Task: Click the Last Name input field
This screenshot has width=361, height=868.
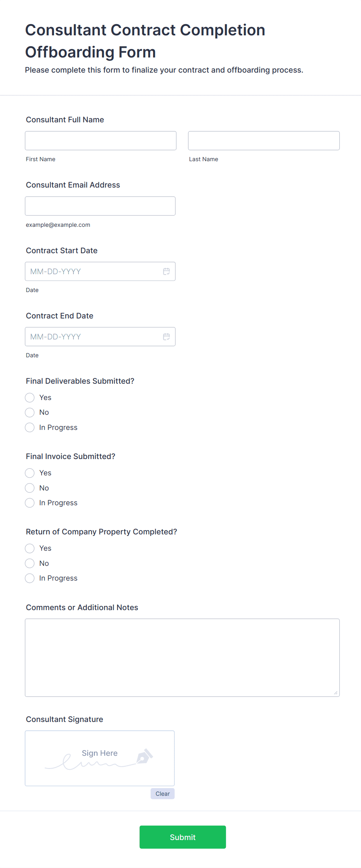Action: tap(264, 141)
